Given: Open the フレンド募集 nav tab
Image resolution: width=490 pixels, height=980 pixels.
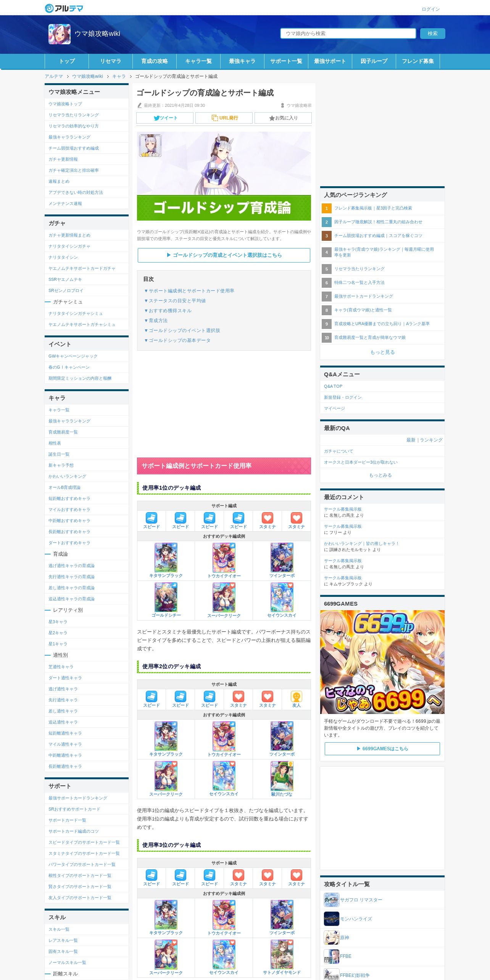Looking at the screenshot, I should (418, 61).
